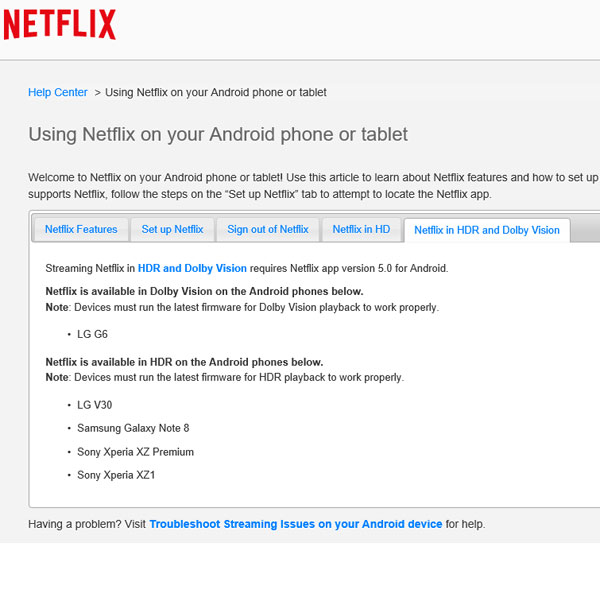Click the large page title heading
Viewport: 600px width, 600px height.
coord(218,134)
